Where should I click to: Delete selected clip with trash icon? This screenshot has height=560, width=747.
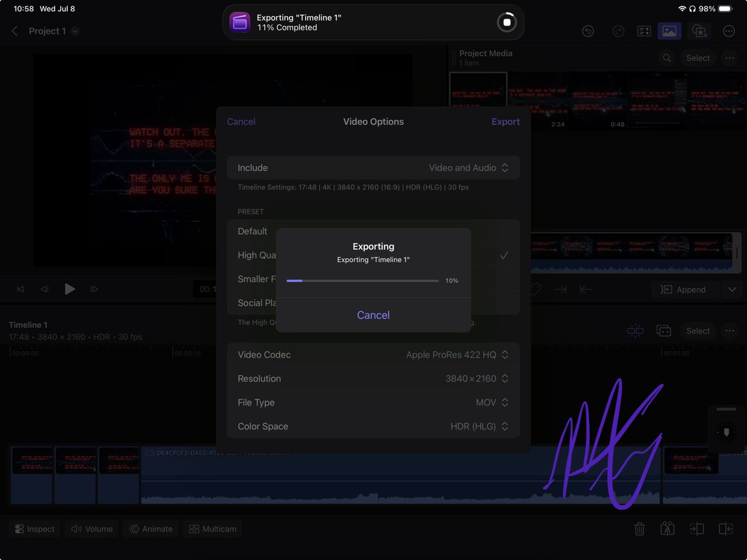[x=639, y=529]
